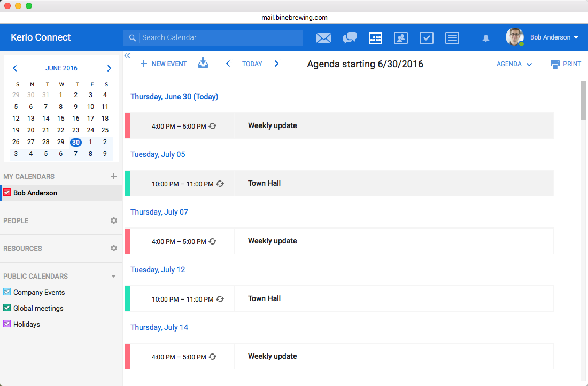Viewport: 588px width, 386px height.
Task: Toggle the Global meetings calendar checkbox
Action: (7, 308)
